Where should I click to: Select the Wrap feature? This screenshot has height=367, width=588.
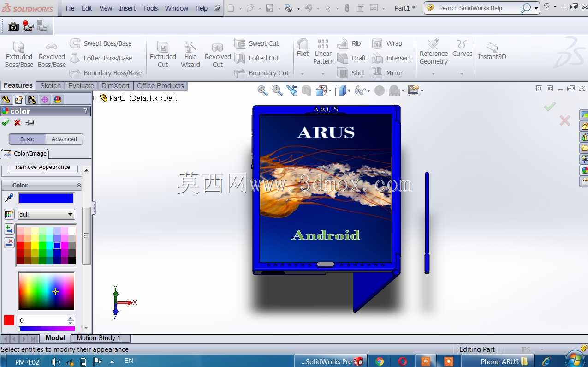pos(387,43)
